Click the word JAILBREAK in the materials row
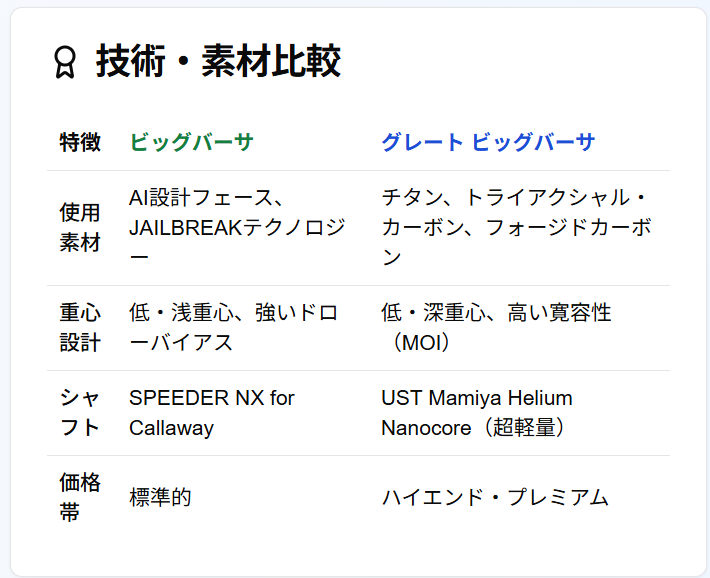The width and height of the screenshot is (710, 578). click(183, 228)
